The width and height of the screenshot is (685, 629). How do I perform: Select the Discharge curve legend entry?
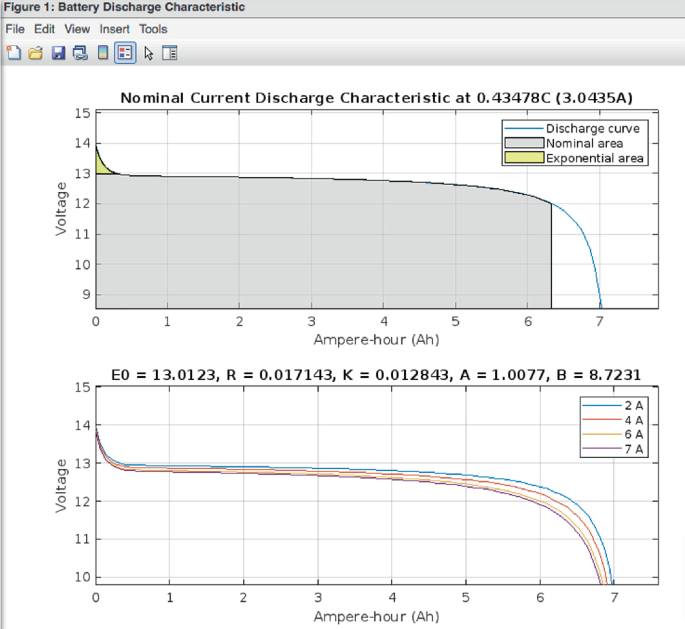coord(592,129)
